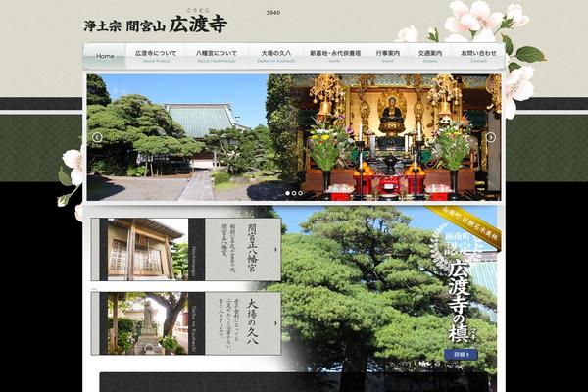Click the golden altar slideshow image
The image size is (588, 392).
[398, 137]
